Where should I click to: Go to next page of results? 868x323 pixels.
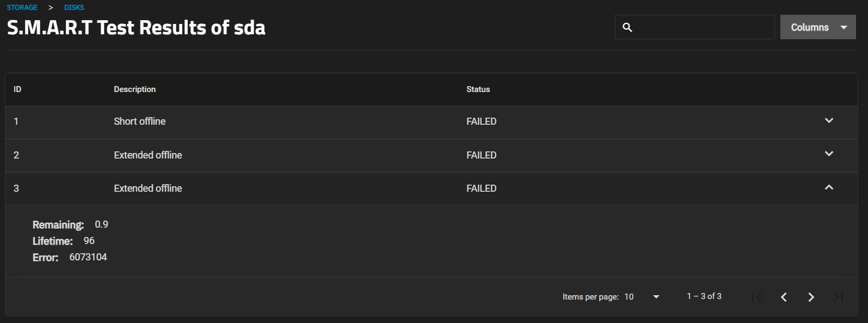(x=811, y=297)
